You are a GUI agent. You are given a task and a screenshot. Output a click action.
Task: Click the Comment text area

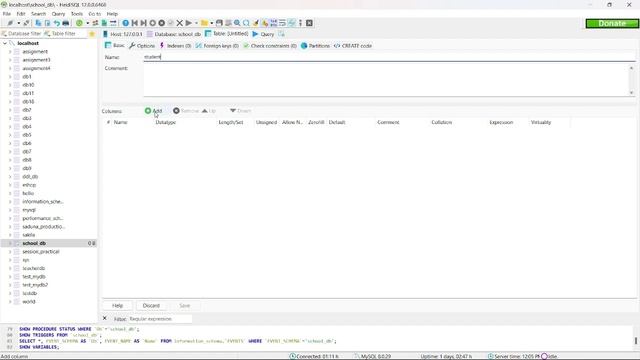[x=386, y=80]
